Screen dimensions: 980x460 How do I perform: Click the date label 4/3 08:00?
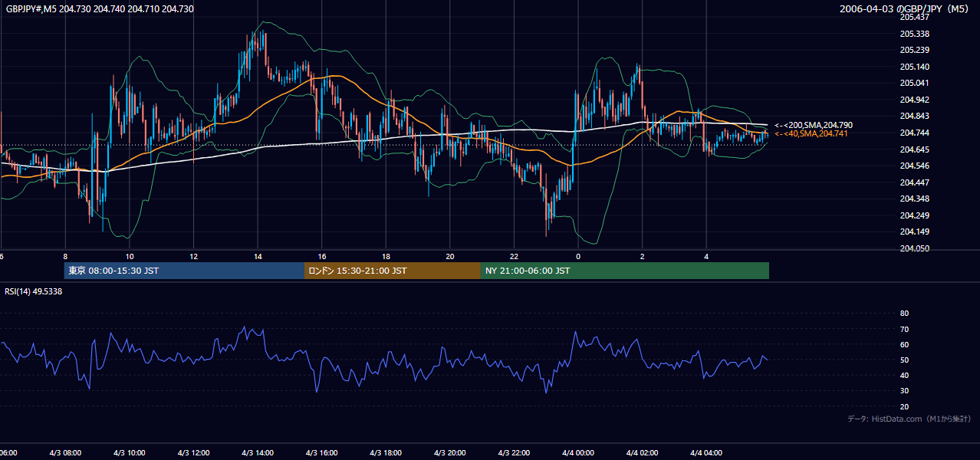(65, 453)
